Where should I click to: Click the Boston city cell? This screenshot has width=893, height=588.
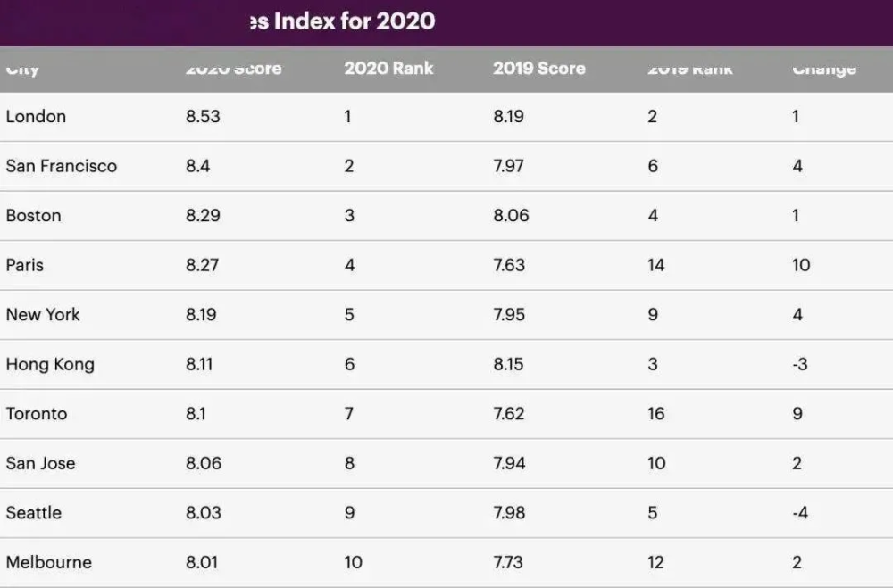[x=33, y=215]
